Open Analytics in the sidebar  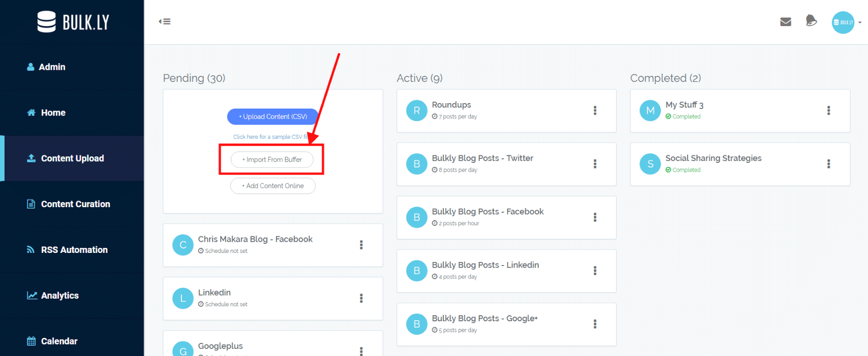72,296
